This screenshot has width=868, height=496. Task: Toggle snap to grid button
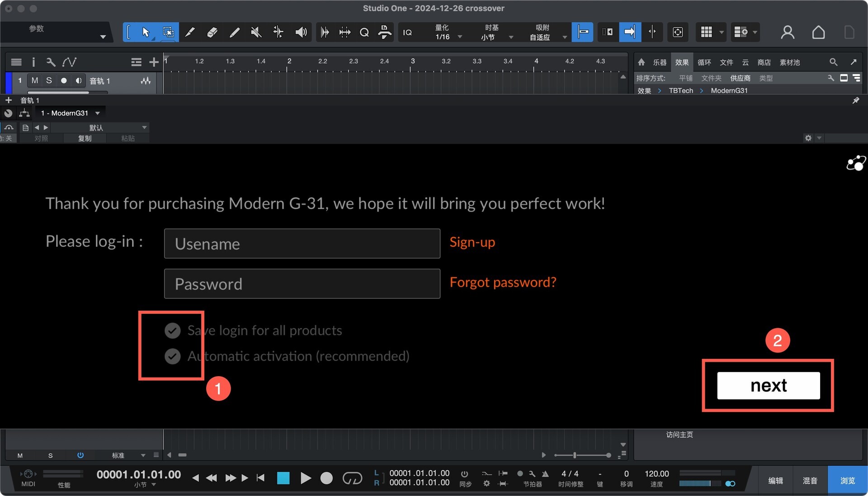(582, 32)
